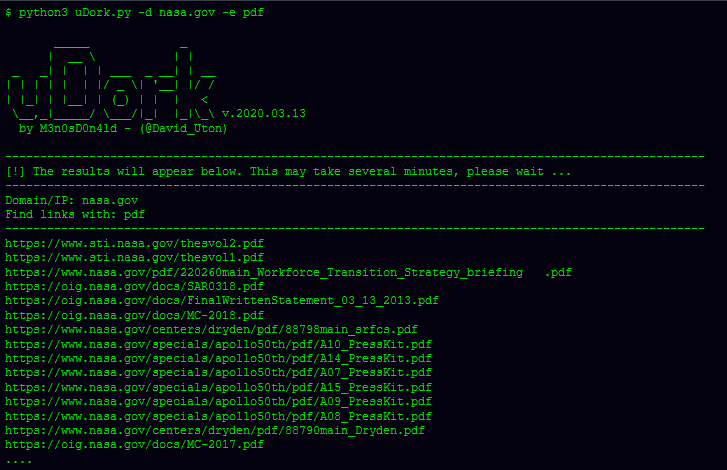Click the python3 uDork.py command line
The image size is (727, 470).
134,13
